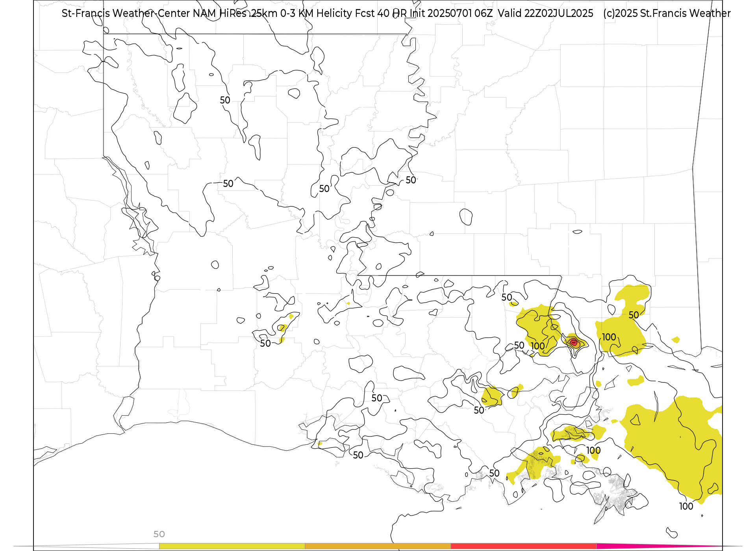Click the 'Valid 22Z02JUL2025' text in the title
Viewport: 756px width, 551px height.
pyautogui.click(x=545, y=13)
